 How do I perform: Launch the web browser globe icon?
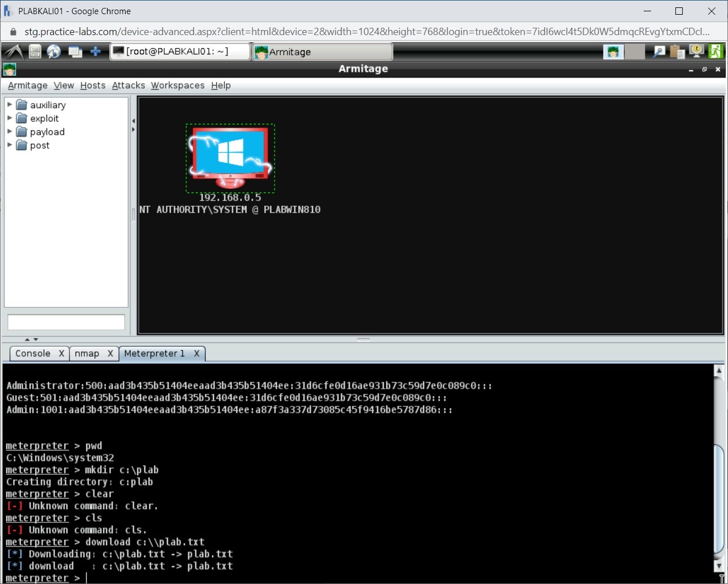54,51
